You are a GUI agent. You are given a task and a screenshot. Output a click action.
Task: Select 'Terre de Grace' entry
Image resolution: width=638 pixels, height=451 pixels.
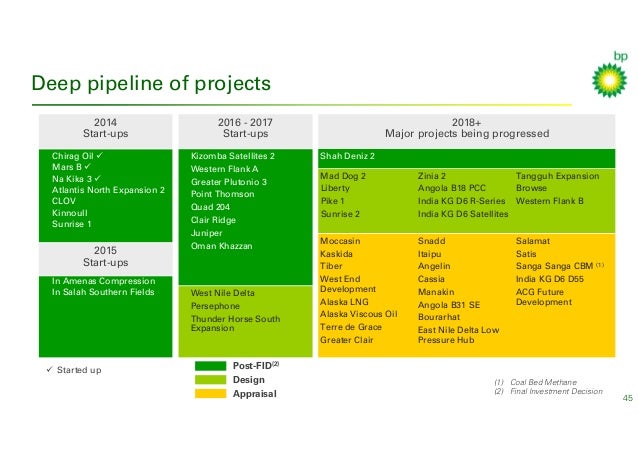pyautogui.click(x=351, y=327)
